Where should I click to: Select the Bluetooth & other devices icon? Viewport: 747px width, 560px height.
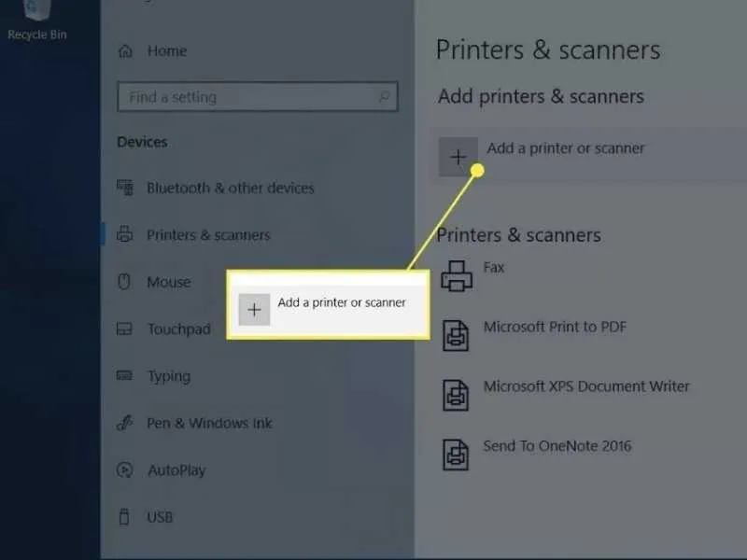(125, 188)
